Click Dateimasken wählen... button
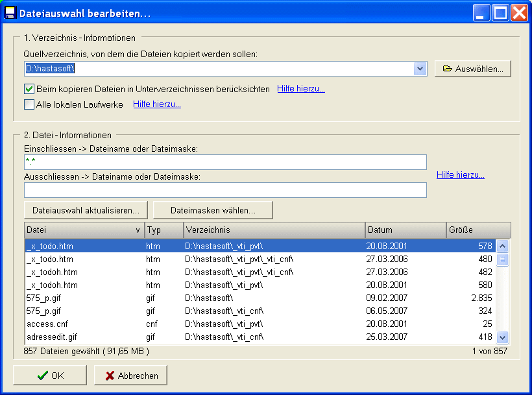This screenshot has height=395, width=532. (213, 210)
